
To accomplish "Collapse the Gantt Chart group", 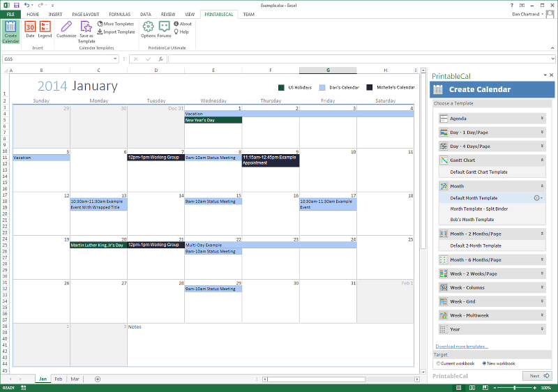I will pos(543,160).
